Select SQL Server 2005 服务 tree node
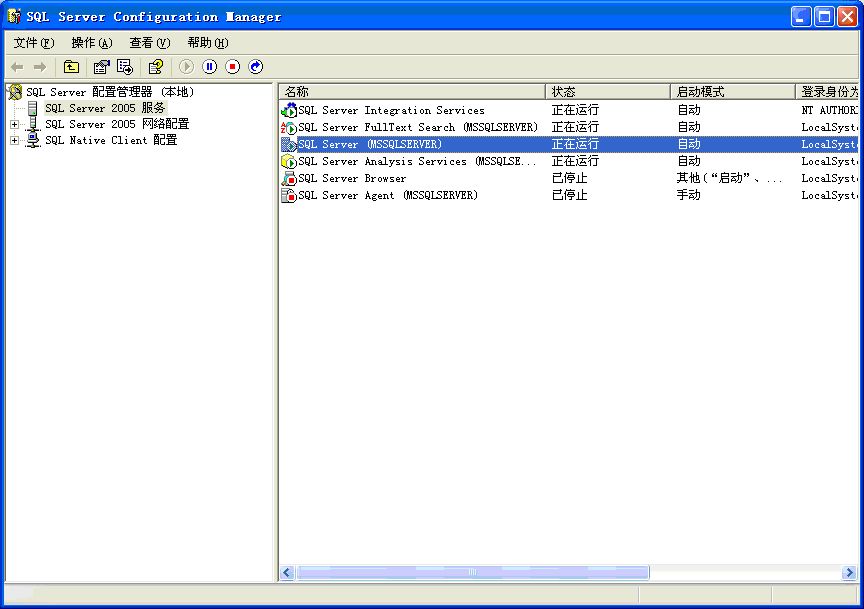Image resolution: width=864 pixels, height=609 pixels. click(x=105, y=108)
